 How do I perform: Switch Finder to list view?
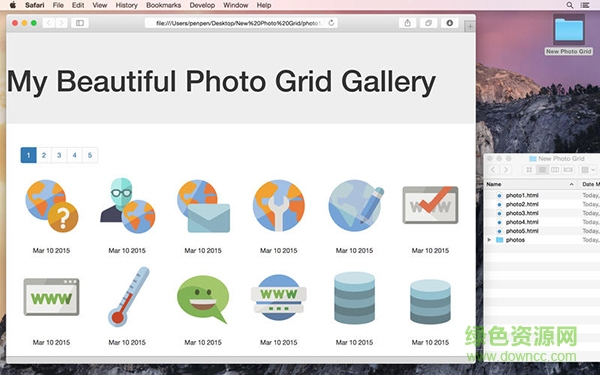click(x=542, y=170)
